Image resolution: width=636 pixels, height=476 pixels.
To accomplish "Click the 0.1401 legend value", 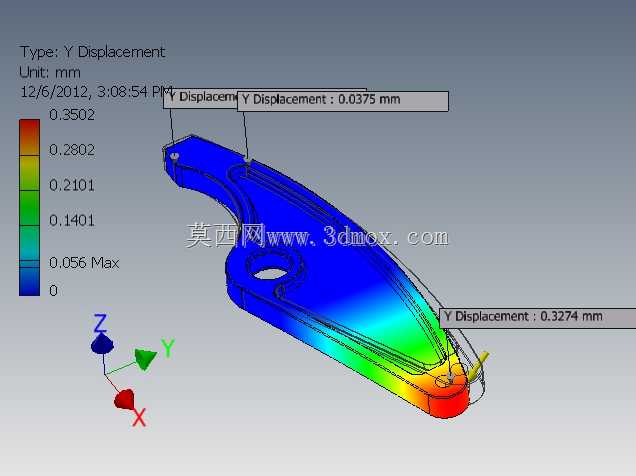I will 72,221.
